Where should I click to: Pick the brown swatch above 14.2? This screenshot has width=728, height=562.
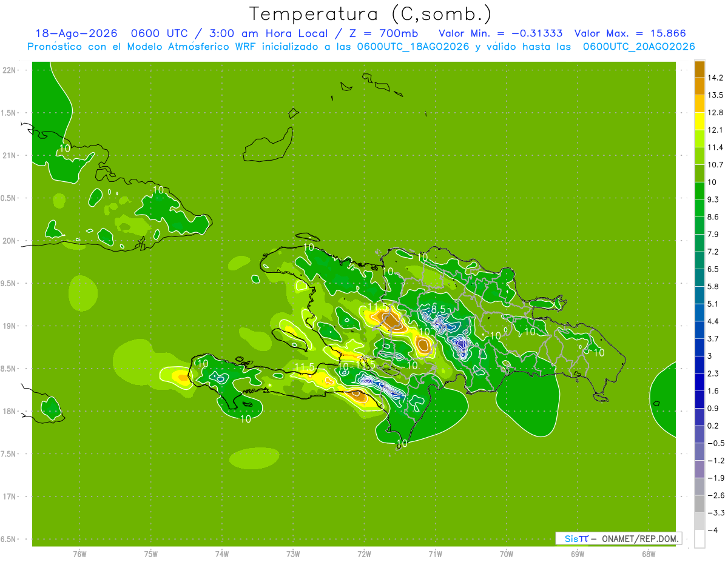pos(699,69)
